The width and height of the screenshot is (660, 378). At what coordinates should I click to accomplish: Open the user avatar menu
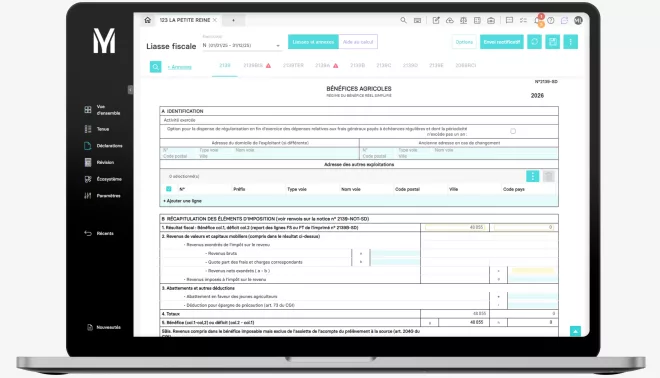pos(578,20)
